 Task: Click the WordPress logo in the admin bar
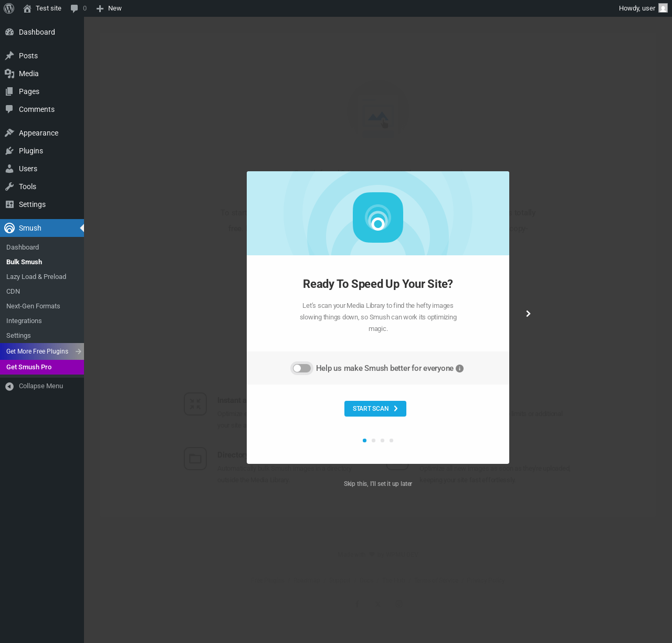(x=9, y=8)
